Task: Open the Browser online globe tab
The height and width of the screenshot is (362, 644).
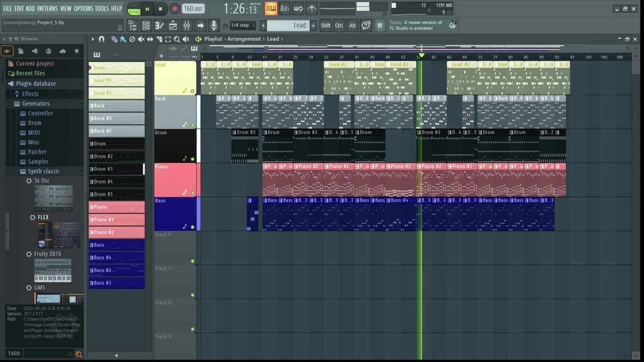Action: 48,51
